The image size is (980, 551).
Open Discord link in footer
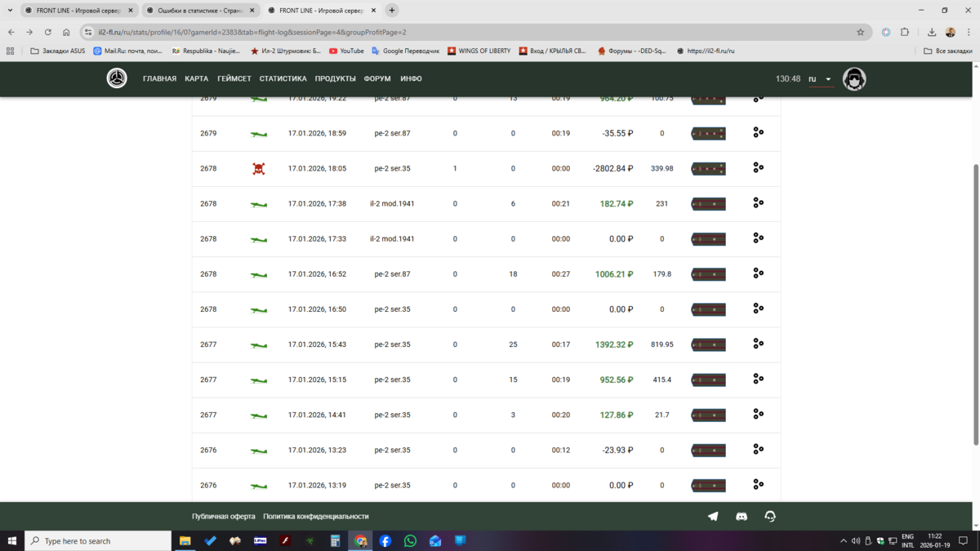[742, 517]
